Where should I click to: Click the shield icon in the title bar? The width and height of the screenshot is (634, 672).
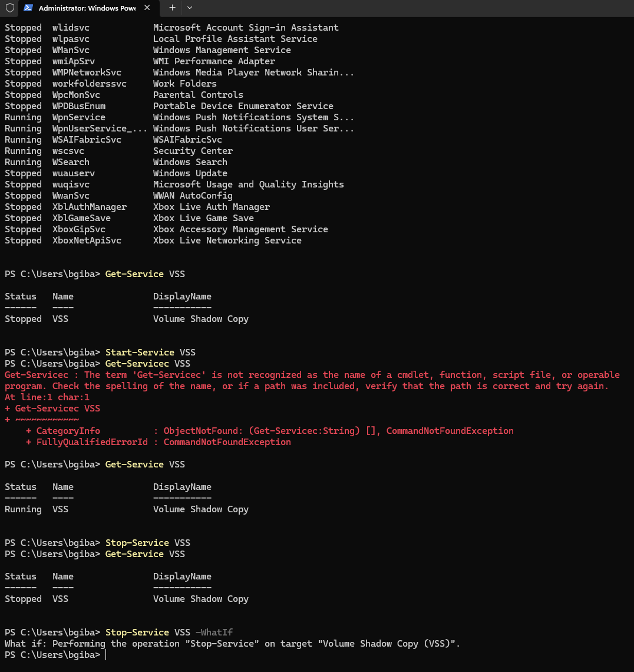9,8
